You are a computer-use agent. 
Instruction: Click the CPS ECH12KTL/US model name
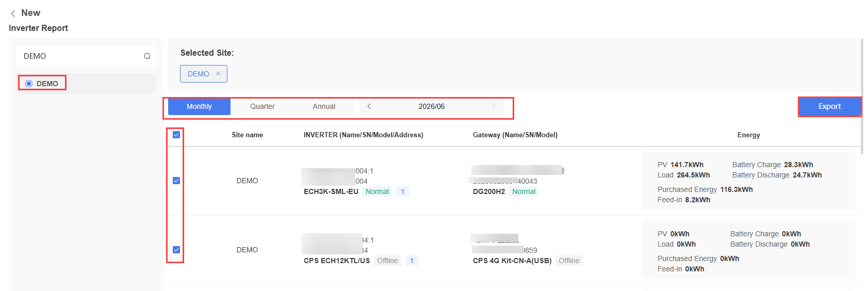coord(337,261)
